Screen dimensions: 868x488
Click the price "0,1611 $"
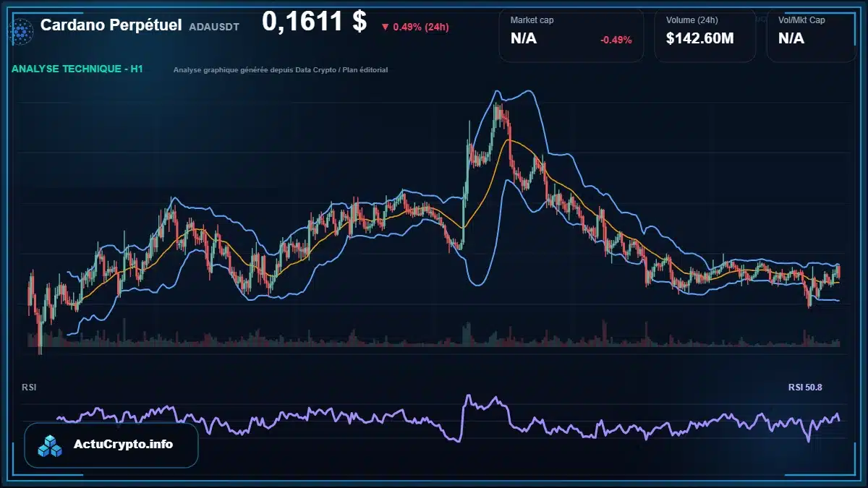tap(314, 22)
